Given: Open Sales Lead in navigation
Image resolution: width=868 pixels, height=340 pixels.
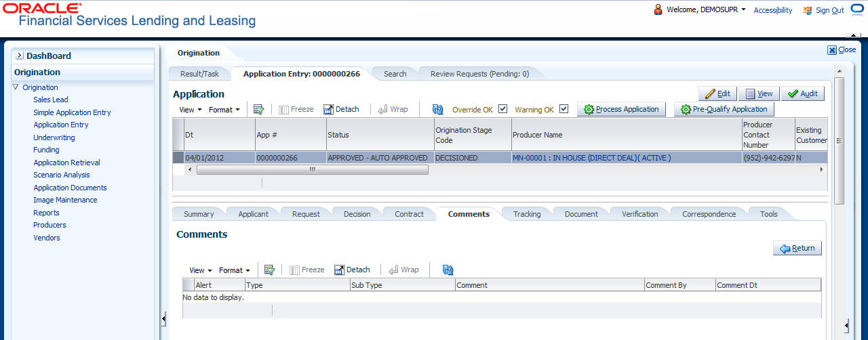Looking at the screenshot, I should [51, 100].
